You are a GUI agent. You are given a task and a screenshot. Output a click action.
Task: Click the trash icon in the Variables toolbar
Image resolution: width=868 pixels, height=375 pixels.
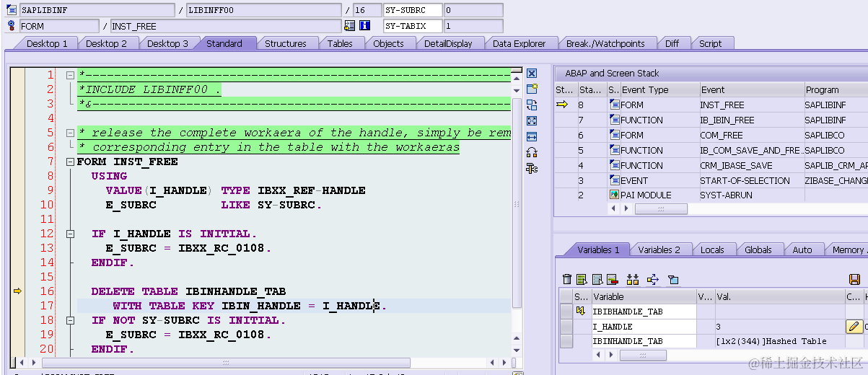(567, 279)
